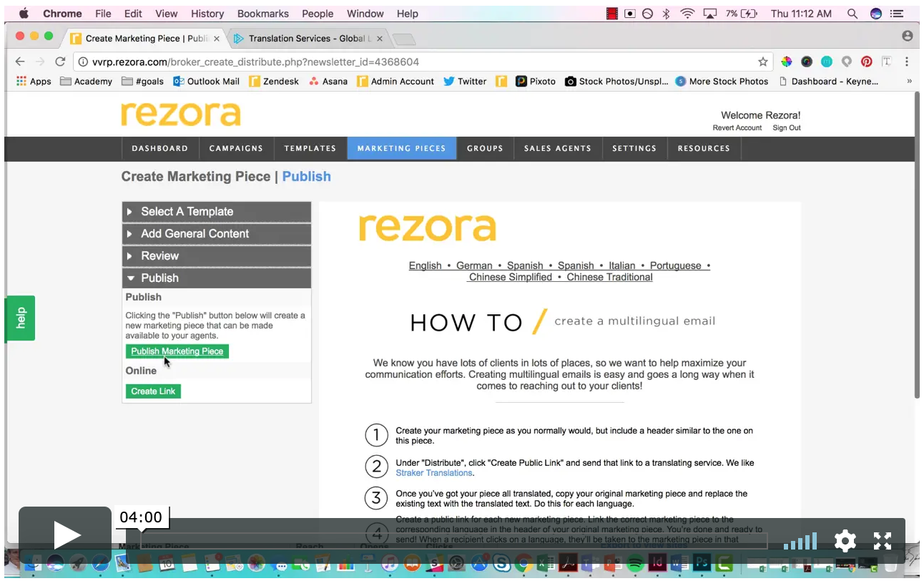Viewport: 924px width, 581px height.
Task: Open Spotlight search in the menu bar
Action: click(852, 14)
